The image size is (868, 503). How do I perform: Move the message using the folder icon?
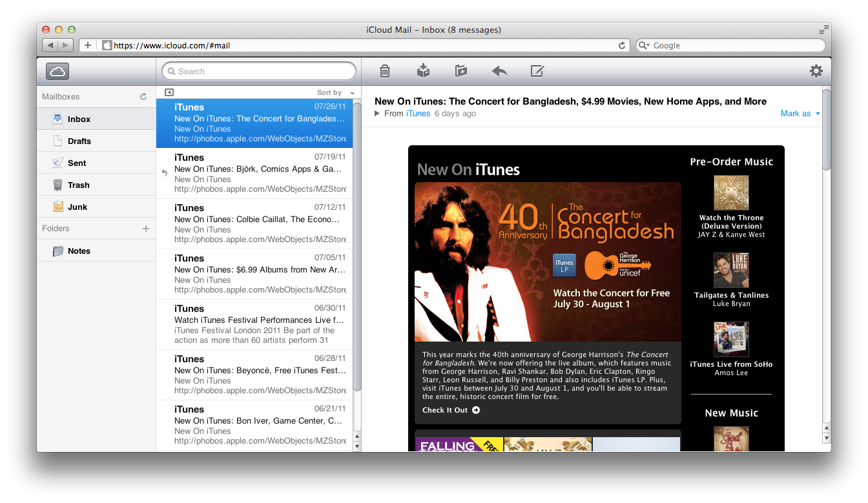pyautogui.click(x=460, y=70)
